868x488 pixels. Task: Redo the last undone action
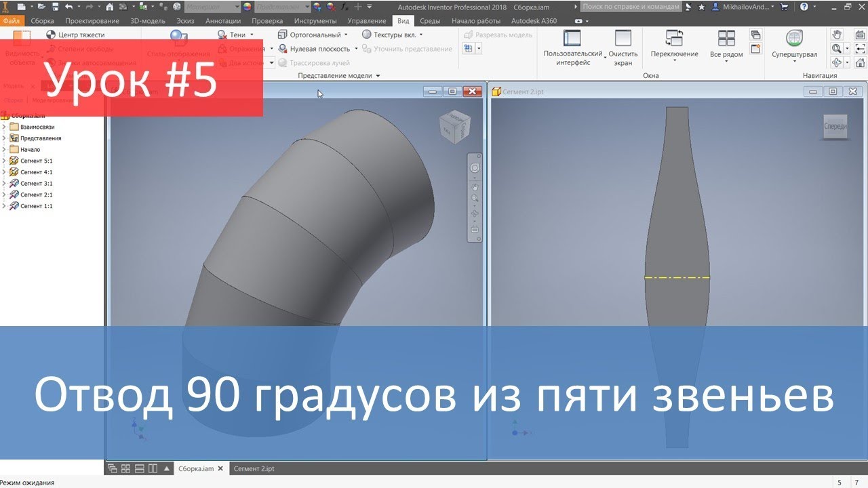coord(90,7)
